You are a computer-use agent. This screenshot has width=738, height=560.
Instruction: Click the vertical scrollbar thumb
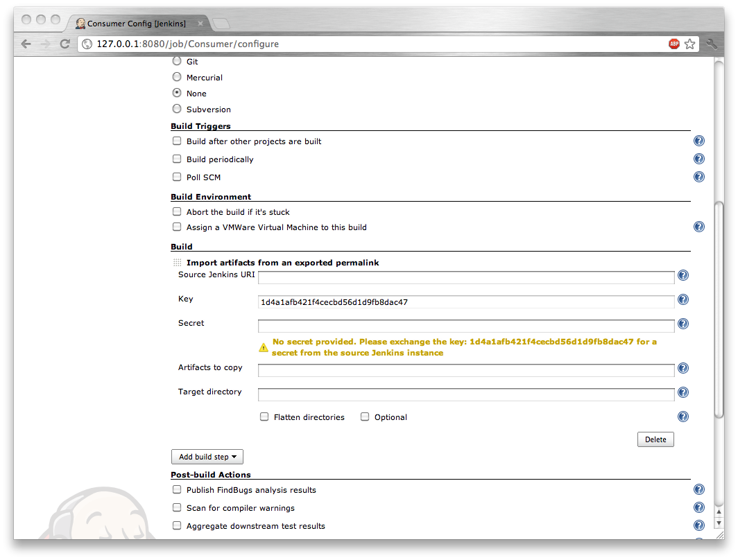(x=719, y=309)
